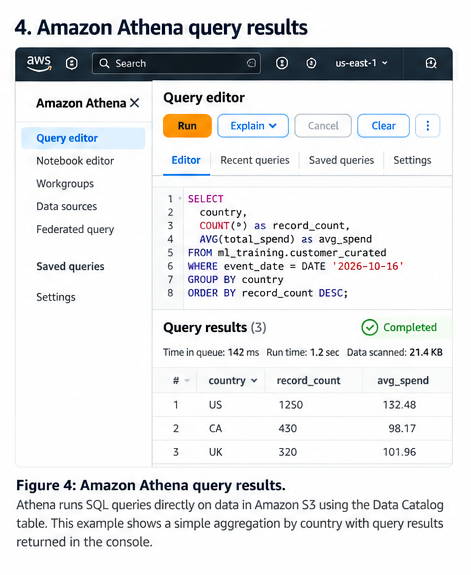This screenshot has width=471, height=575.
Task: Open Data sources in the sidebar
Action: pyautogui.click(x=66, y=206)
